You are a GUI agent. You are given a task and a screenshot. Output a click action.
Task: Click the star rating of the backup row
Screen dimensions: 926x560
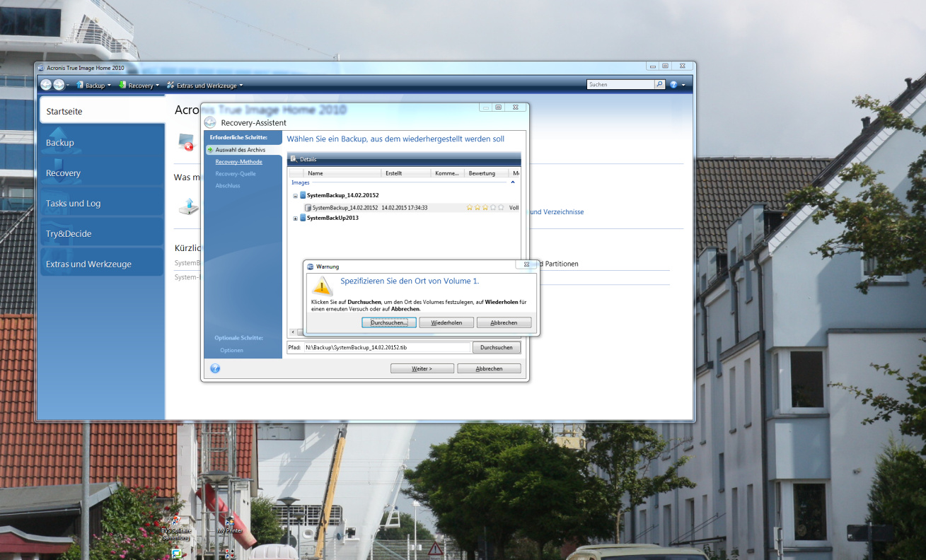point(485,208)
